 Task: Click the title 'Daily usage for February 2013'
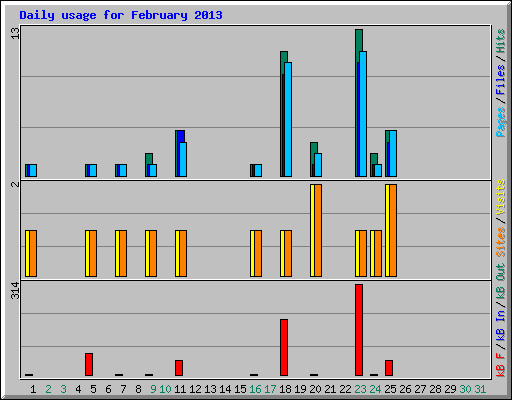point(121,15)
